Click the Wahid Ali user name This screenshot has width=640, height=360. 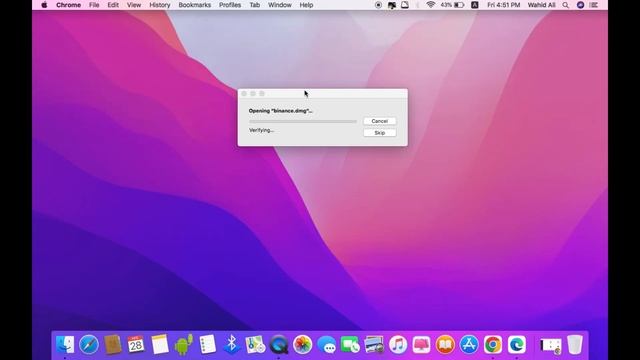[x=541, y=5]
